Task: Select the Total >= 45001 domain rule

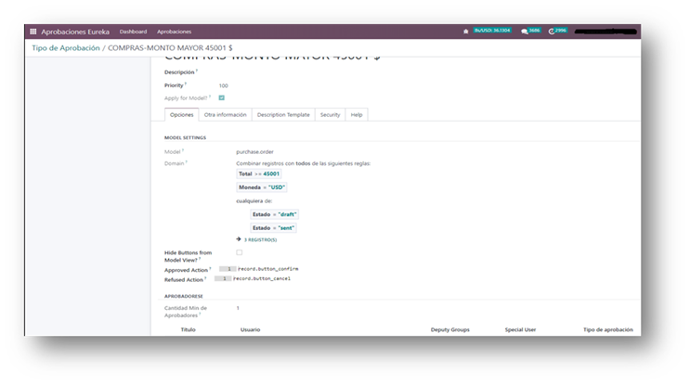Action: coord(259,174)
